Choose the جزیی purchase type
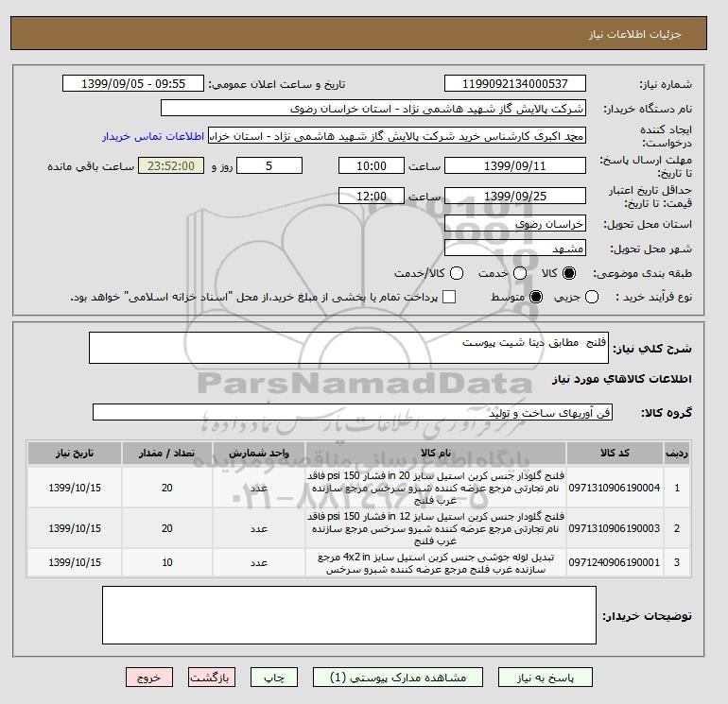The image size is (728, 704). click(592, 297)
